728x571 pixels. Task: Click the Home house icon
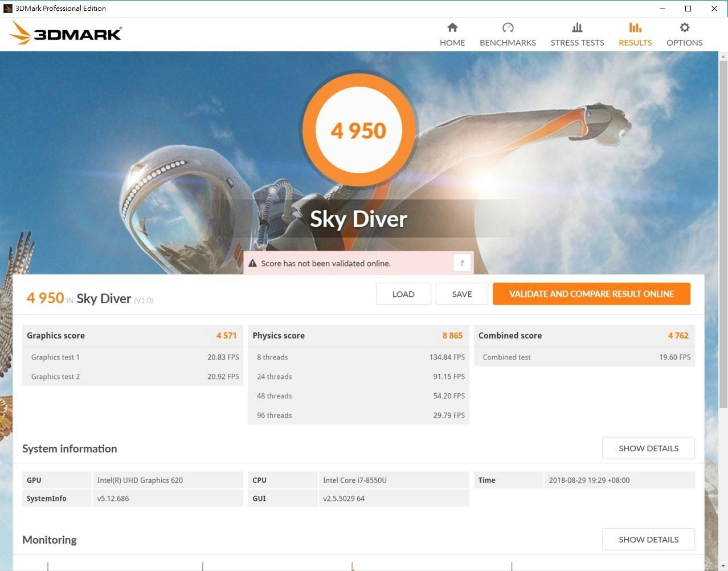[x=452, y=27]
